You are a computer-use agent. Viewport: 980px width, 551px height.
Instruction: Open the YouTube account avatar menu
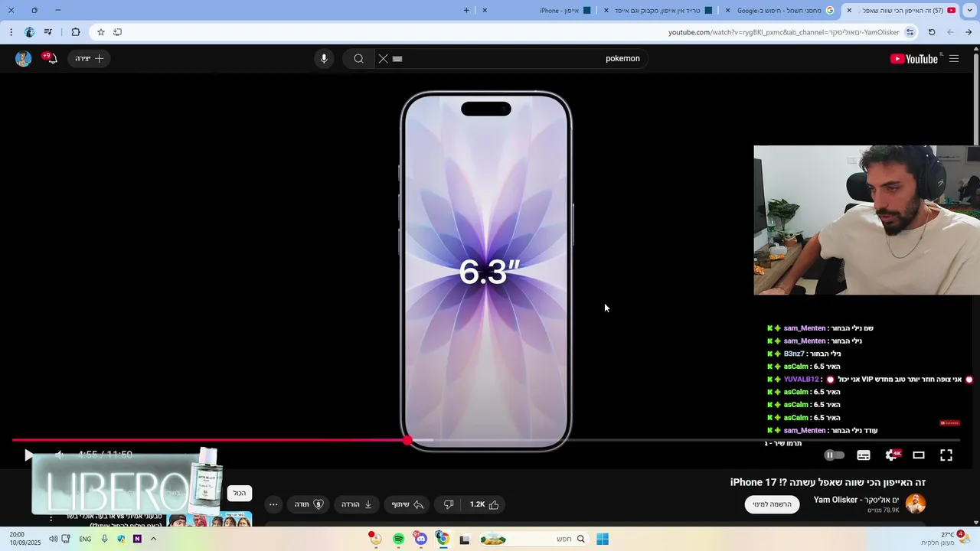[x=24, y=59]
